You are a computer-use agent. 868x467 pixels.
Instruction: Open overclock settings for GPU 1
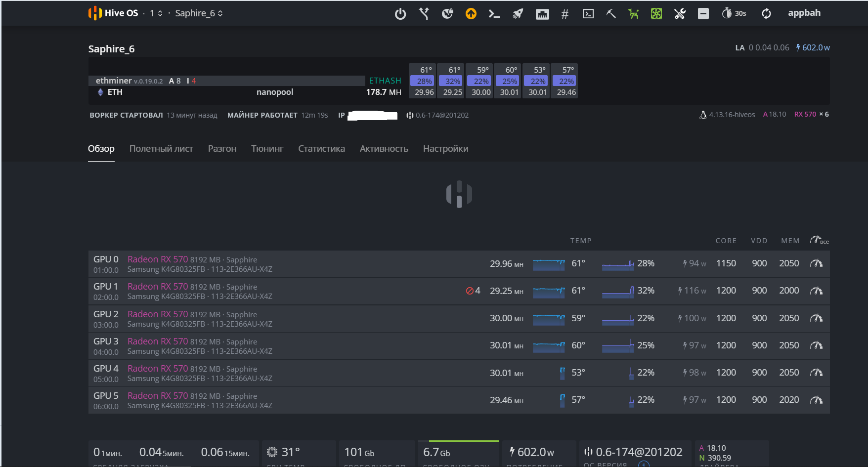(x=816, y=291)
